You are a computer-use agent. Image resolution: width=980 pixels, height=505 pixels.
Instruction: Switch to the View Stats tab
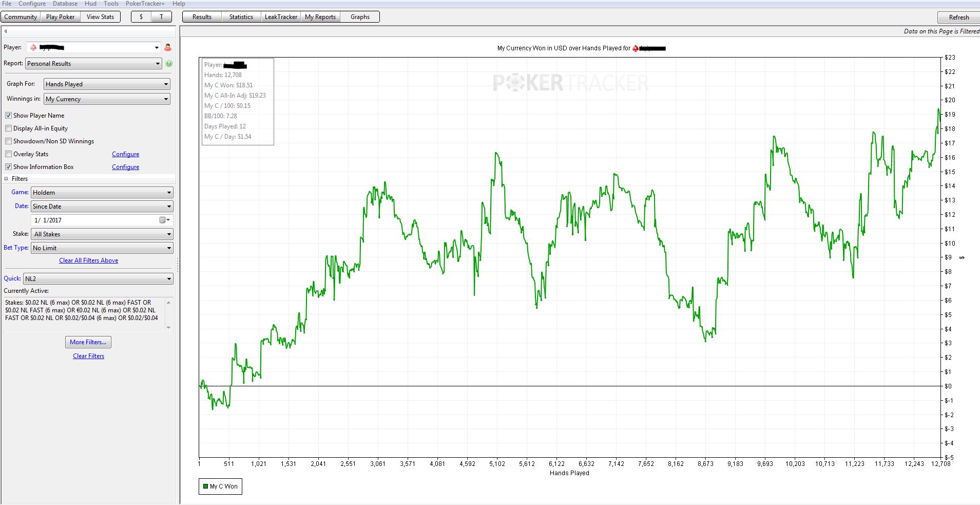[x=100, y=17]
